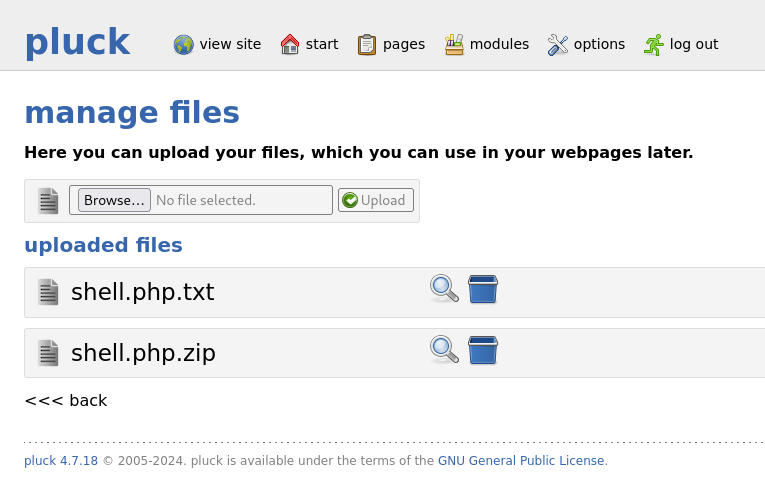Viewport: 765px width, 498px height.
Task: Click the start house icon
Action: click(290, 45)
